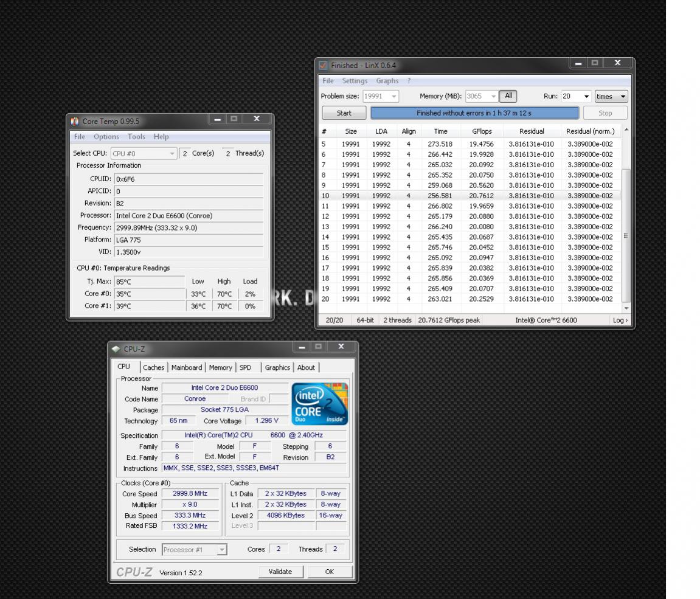The height and width of the screenshot is (599, 700).
Task: Click the CPUID field showing 0x6F6
Action: 189,179
